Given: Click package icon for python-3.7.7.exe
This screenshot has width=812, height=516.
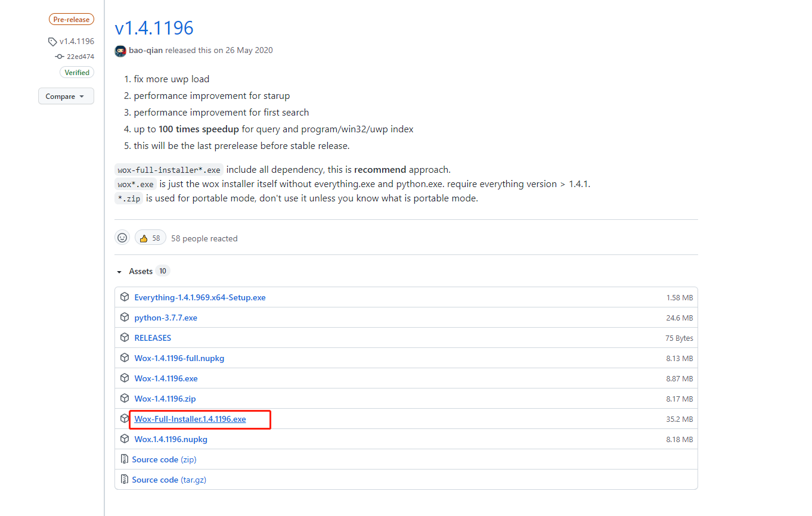Looking at the screenshot, I should [125, 318].
